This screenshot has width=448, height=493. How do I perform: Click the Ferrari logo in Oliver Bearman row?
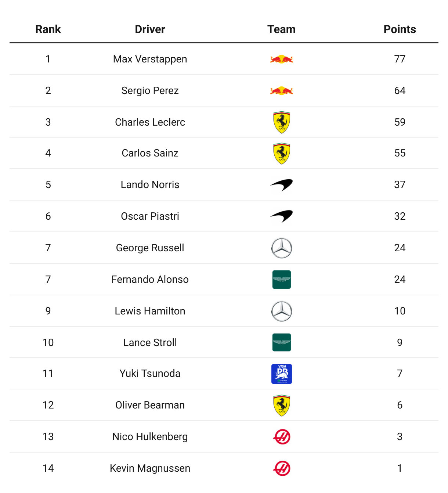tap(282, 406)
